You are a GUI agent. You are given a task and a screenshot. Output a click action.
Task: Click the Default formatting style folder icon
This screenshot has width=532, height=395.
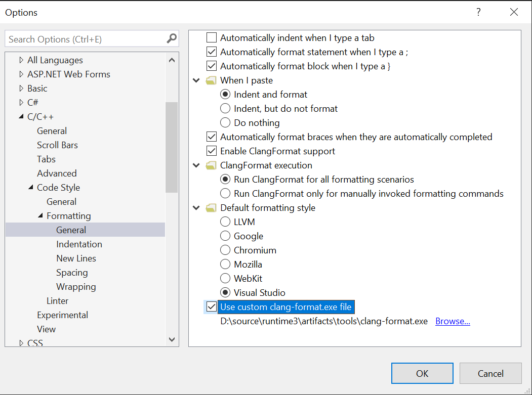click(211, 208)
